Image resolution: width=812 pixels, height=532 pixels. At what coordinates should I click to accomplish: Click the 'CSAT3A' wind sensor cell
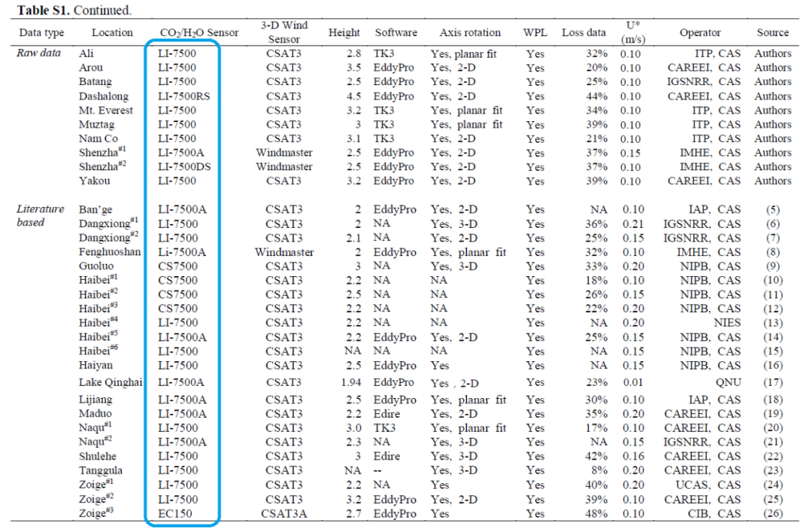(x=283, y=514)
